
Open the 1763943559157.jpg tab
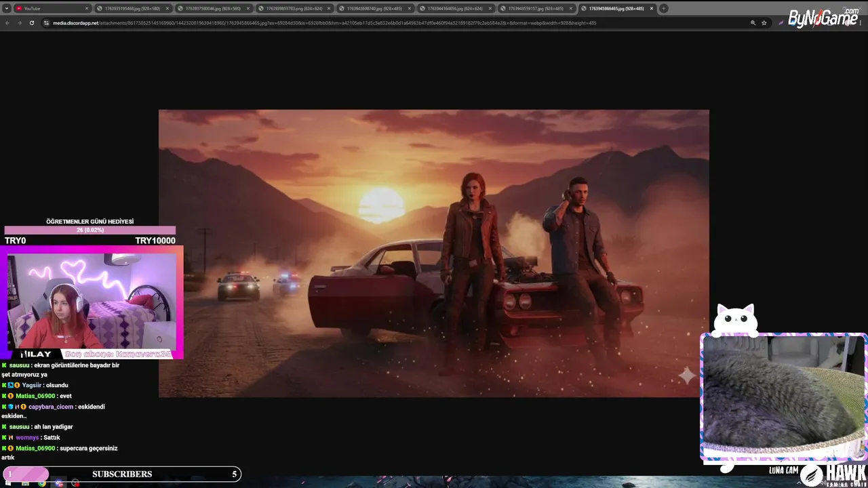[536, 8]
